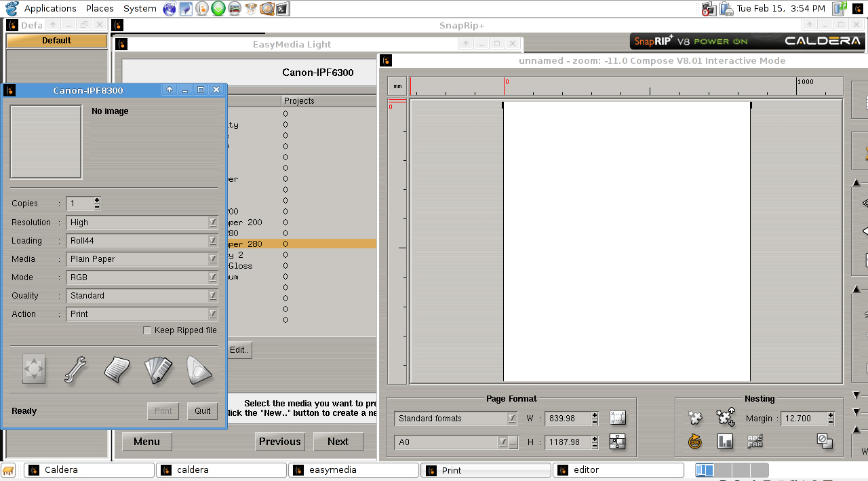
Task: Open the package box launcher icon
Action: point(251,8)
